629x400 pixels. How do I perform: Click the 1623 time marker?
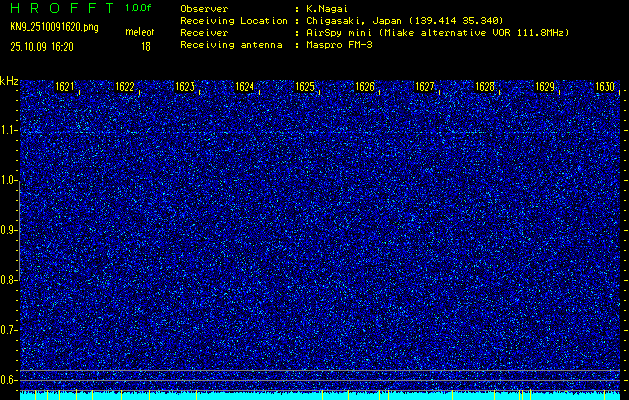click(185, 87)
